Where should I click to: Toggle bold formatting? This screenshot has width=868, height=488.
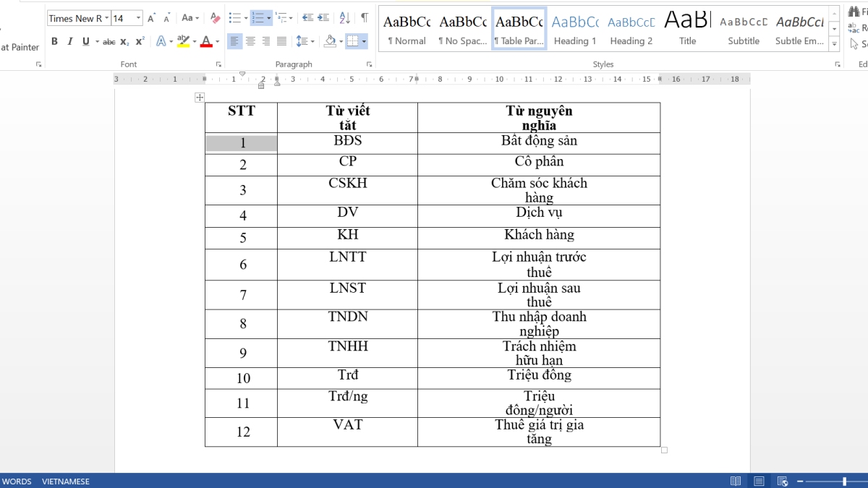pos(54,41)
